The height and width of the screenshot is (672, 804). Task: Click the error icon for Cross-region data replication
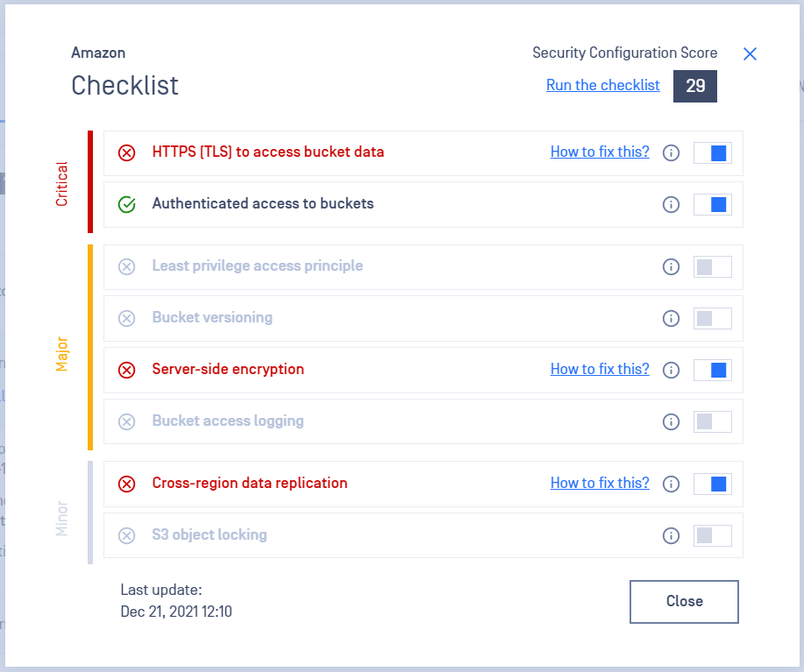(x=126, y=484)
